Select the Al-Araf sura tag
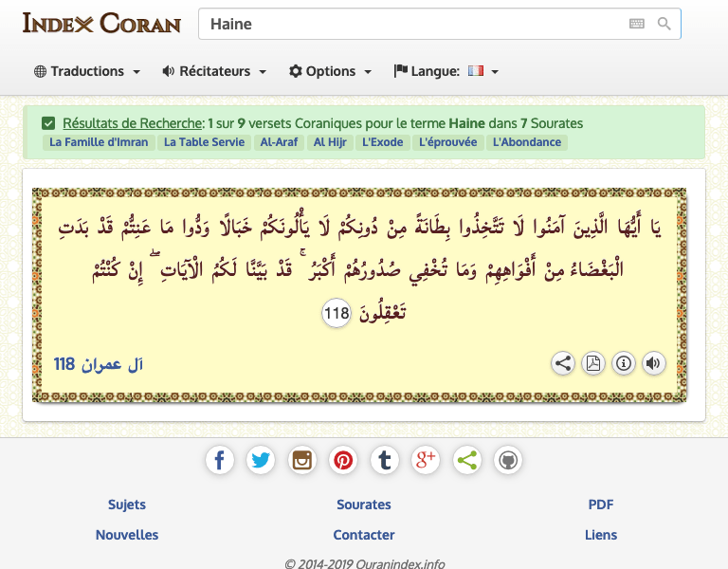The image size is (728, 569). click(278, 142)
